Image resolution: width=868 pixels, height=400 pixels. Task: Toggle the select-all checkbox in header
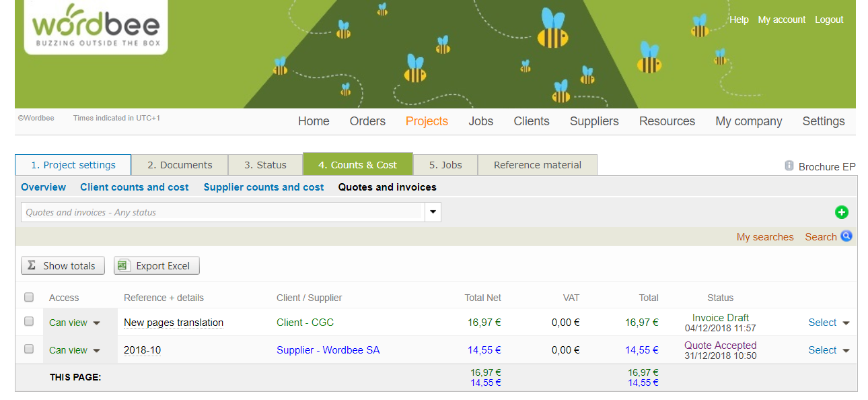29,298
